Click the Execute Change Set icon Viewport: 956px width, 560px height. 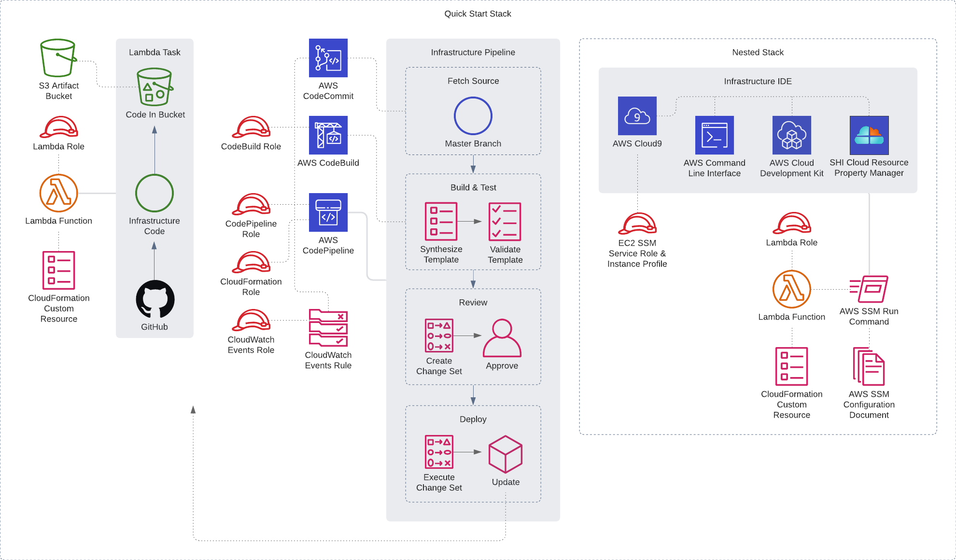[x=439, y=452]
